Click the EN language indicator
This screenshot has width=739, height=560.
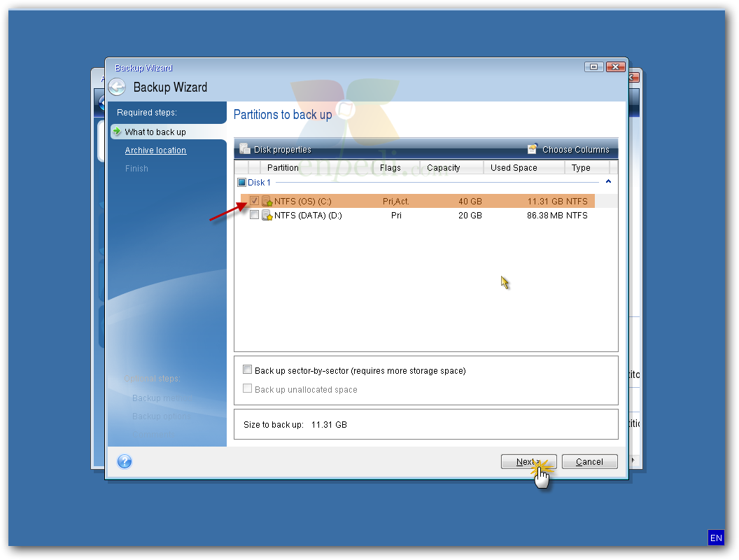tap(716, 538)
